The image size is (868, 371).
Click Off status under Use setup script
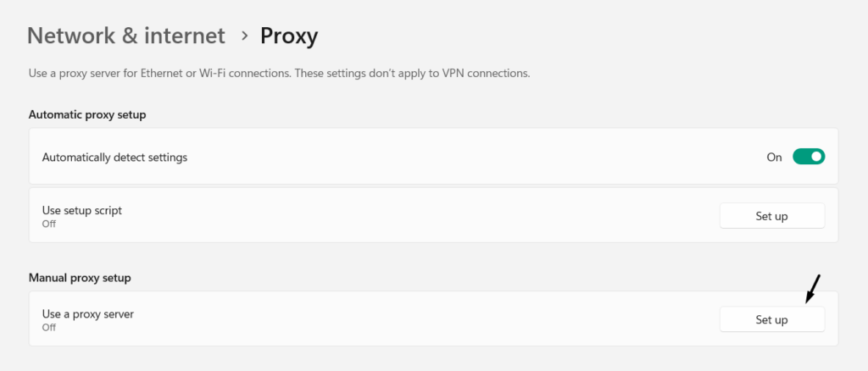tap(49, 224)
